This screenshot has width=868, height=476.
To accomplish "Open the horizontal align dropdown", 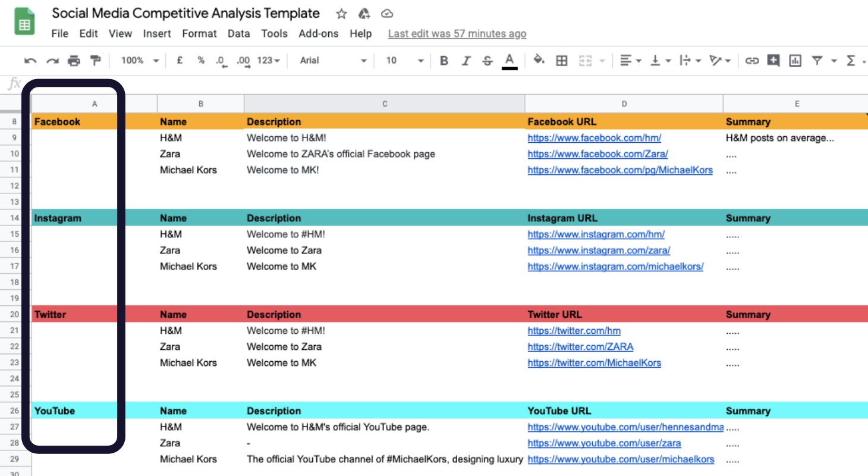I will [x=630, y=61].
